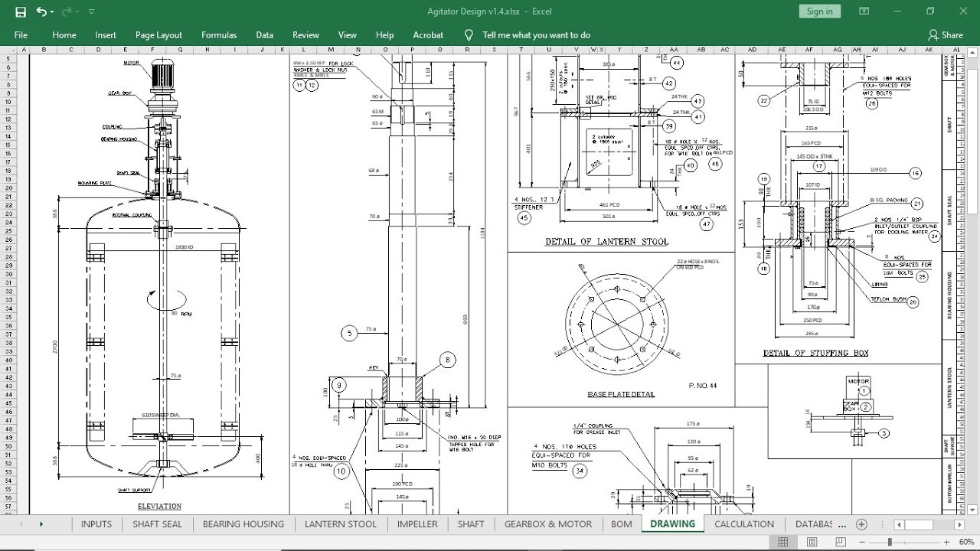Open the BOM sheet tab

coord(622,524)
